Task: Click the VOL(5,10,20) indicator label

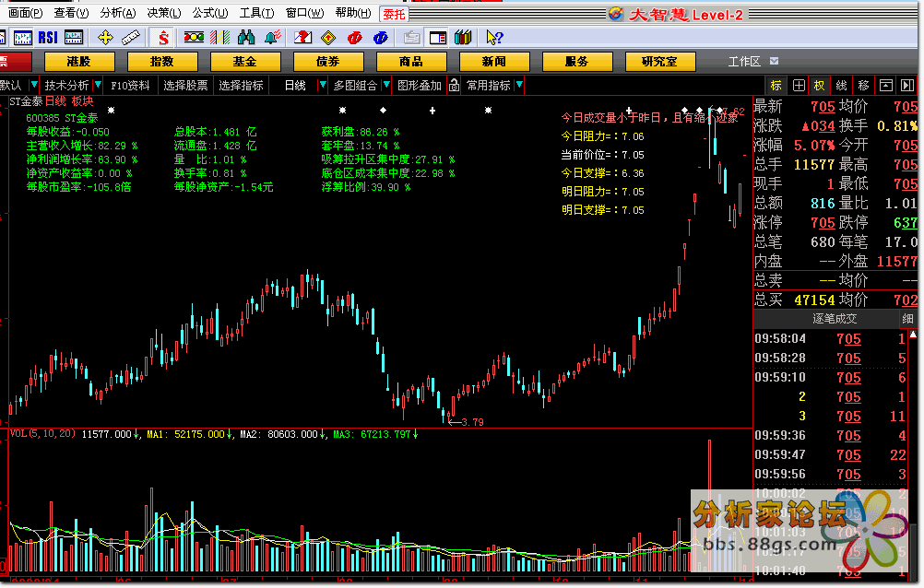Action: [42, 434]
